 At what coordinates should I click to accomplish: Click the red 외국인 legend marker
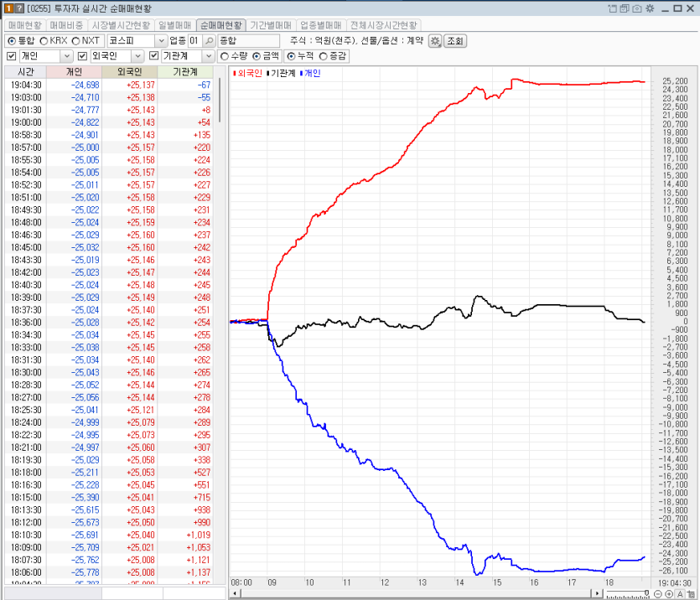tap(235, 73)
